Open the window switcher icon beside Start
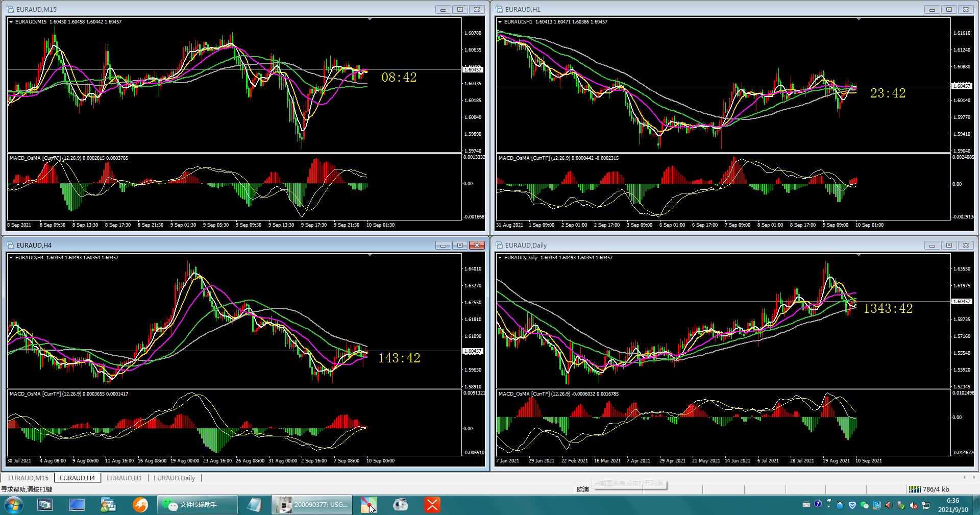The height and width of the screenshot is (515, 980). click(45, 505)
